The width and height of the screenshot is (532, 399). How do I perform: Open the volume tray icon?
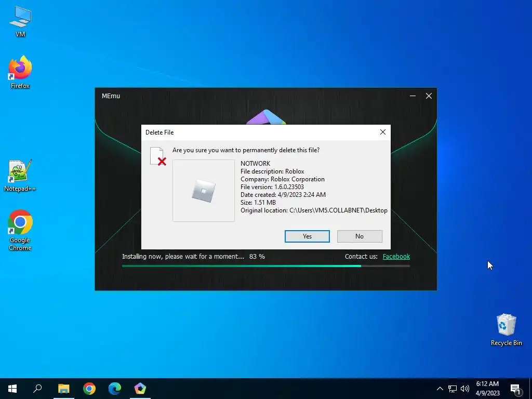click(x=465, y=389)
